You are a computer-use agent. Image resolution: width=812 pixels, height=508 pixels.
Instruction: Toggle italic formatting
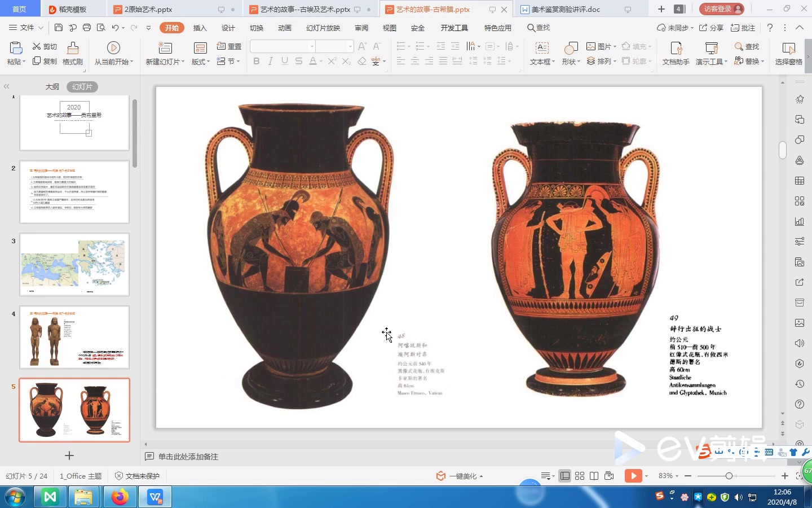[x=271, y=61]
